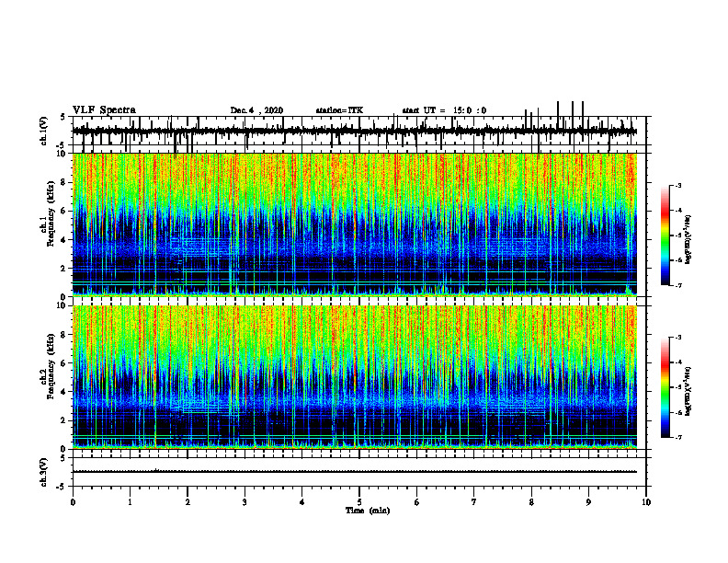728x563 pixels.
Task: Click time axis tick label "3"
Action: pos(245,502)
